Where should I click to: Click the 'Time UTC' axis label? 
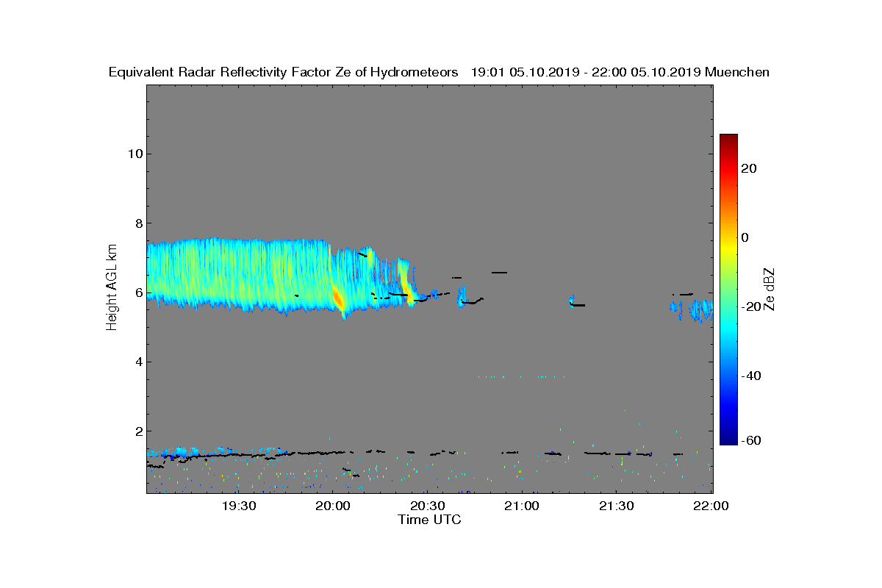point(430,520)
